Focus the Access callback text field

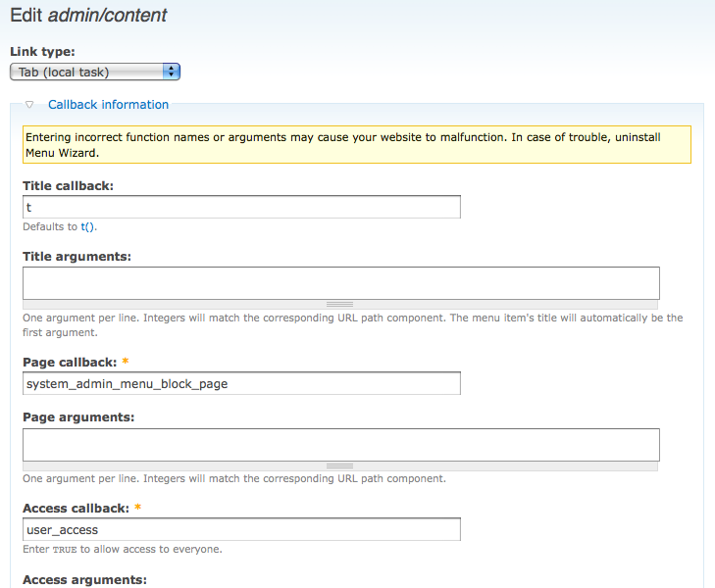point(241,530)
